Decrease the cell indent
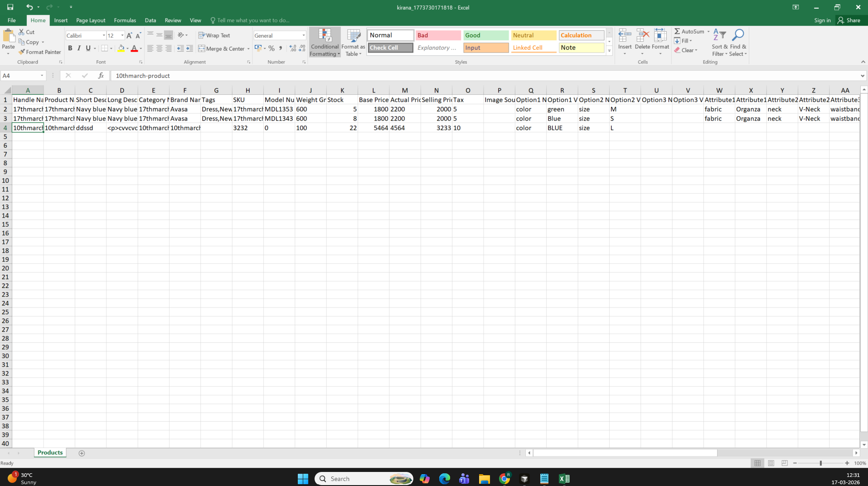The width and height of the screenshot is (868, 486). tap(180, 49)
